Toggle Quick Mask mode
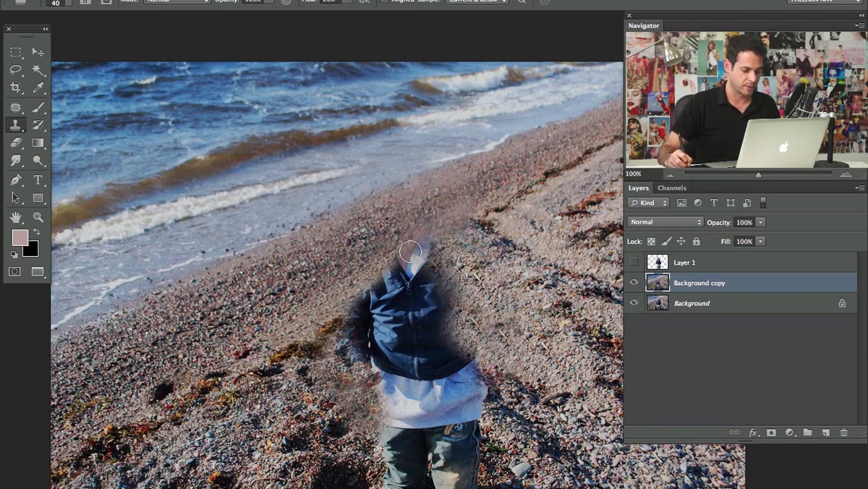868x489 pixels. (x=15, y=272)
